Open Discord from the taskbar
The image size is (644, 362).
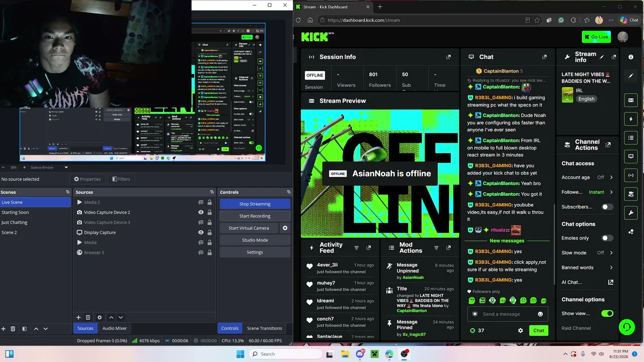click(x=360, y=354)
